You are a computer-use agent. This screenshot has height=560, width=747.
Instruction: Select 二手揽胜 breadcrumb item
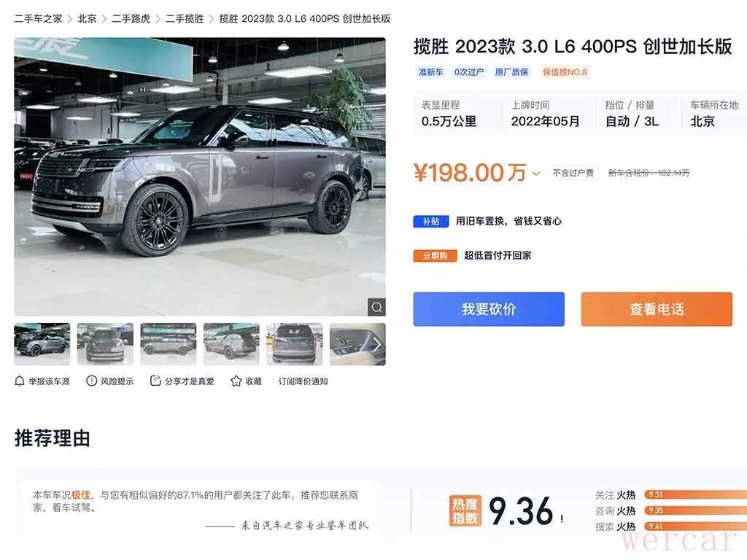[185, 18]
